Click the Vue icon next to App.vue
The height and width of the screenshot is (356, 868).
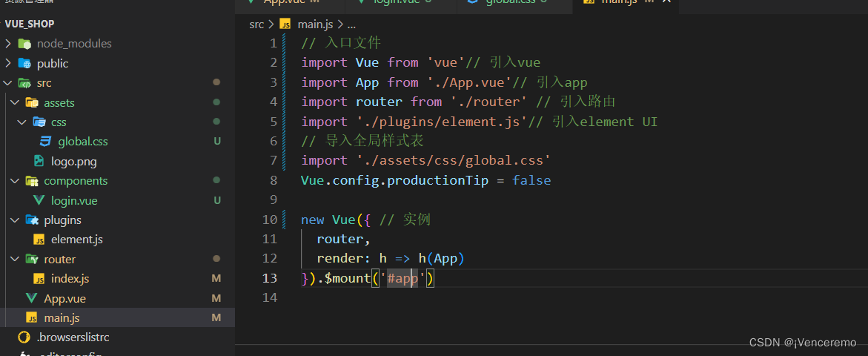pos(31,298)
